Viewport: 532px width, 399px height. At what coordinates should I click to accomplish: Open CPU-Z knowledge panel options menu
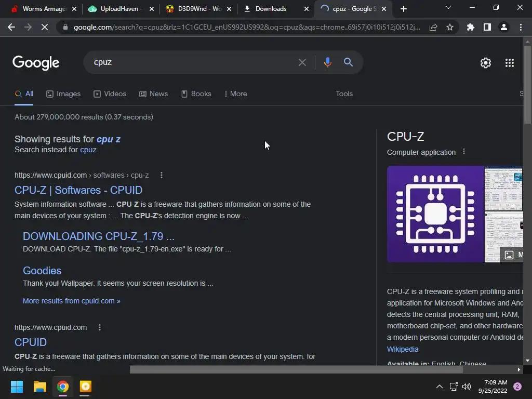click(x=464, y=152)
